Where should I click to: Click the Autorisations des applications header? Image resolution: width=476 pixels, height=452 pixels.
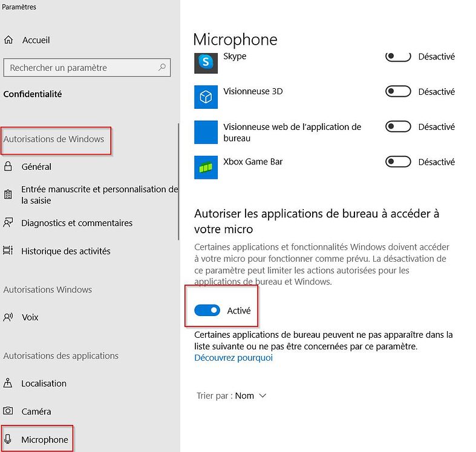[x=60, y=355]
